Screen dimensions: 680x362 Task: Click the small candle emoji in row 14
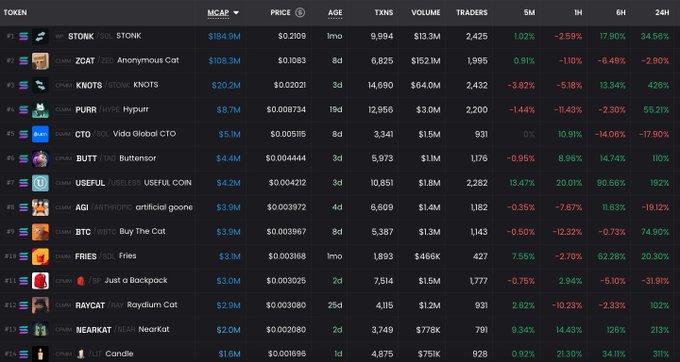[80, 354]
